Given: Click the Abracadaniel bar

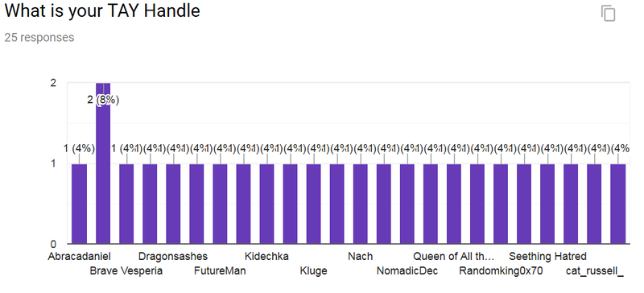Looking at the screenshot, I should [79, 204].
